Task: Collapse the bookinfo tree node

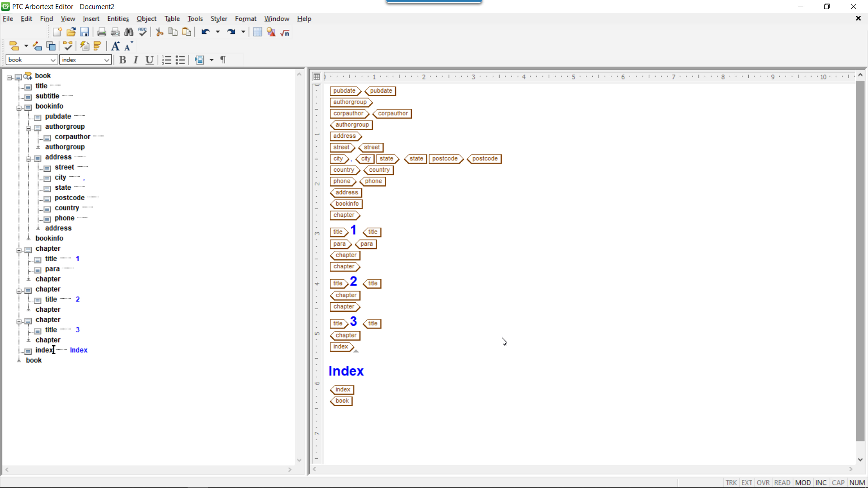Action: (19, 108)
